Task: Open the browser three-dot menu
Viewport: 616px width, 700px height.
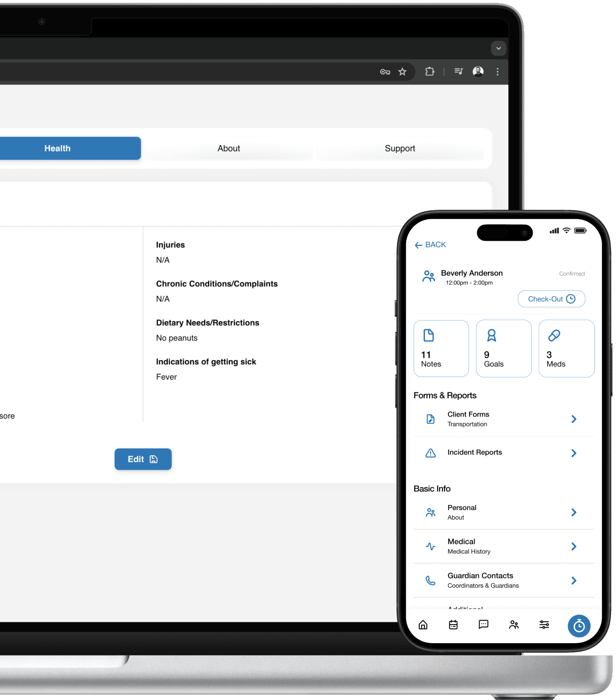Action: pos(497,72)
